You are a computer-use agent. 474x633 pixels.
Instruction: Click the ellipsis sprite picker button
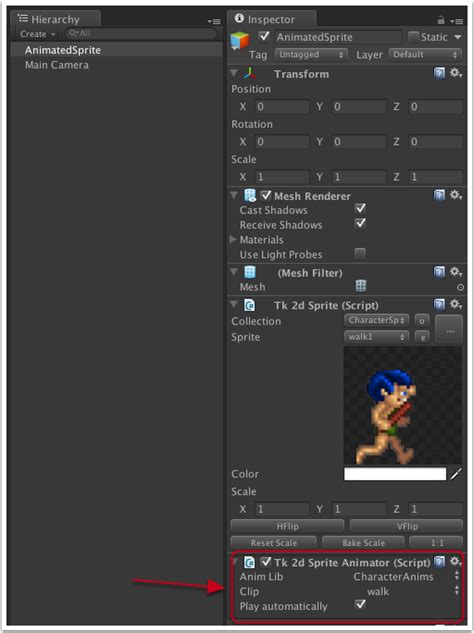pos(449,330)
